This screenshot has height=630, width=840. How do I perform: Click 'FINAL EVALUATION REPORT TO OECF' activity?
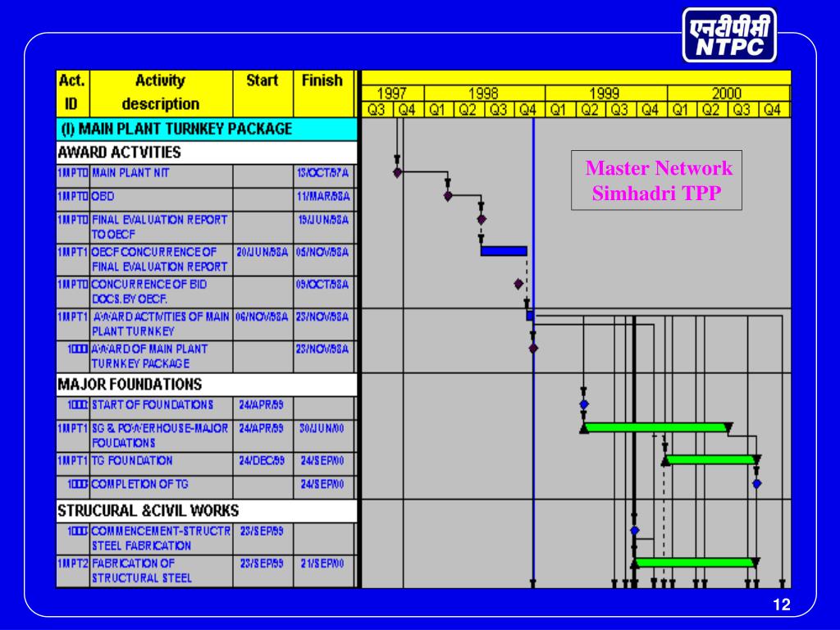(160, 227)
